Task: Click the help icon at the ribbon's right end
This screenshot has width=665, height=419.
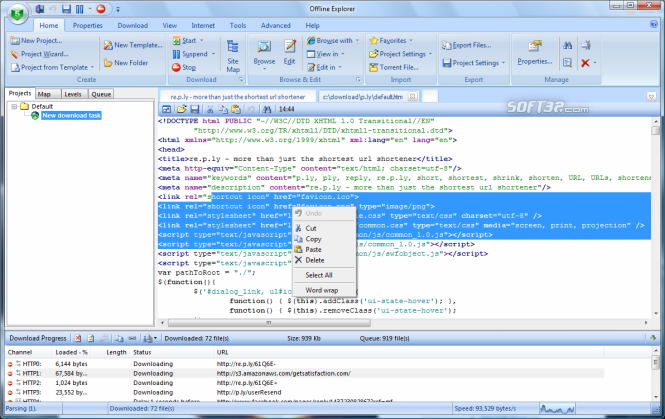Action: coord(654,24)
